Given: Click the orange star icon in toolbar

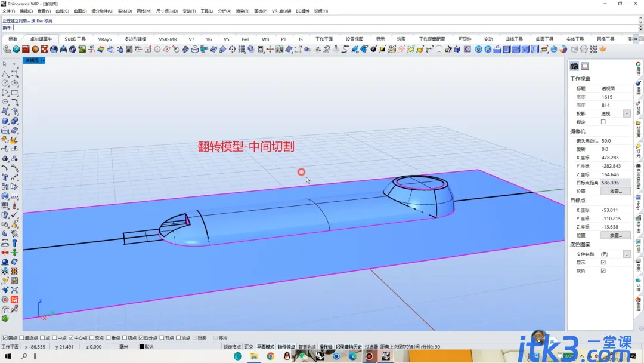Looking at the screenshot, I should click(603, 50).
